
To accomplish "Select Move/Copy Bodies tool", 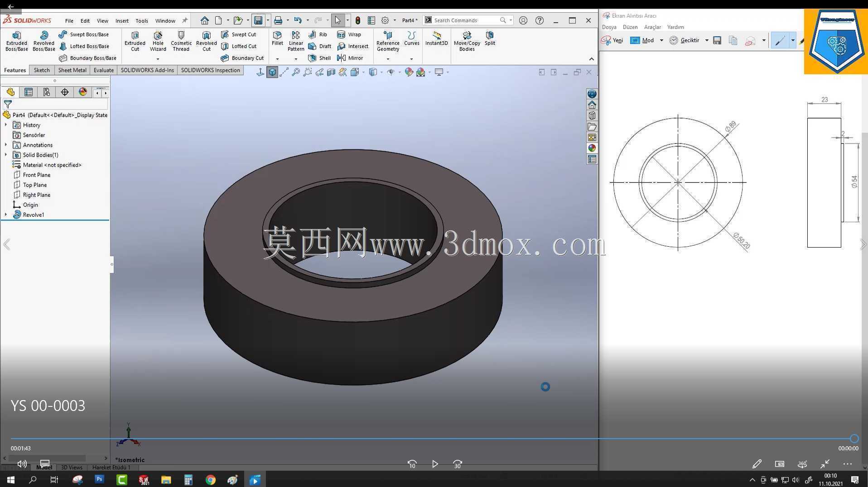I will coord(467,41).
